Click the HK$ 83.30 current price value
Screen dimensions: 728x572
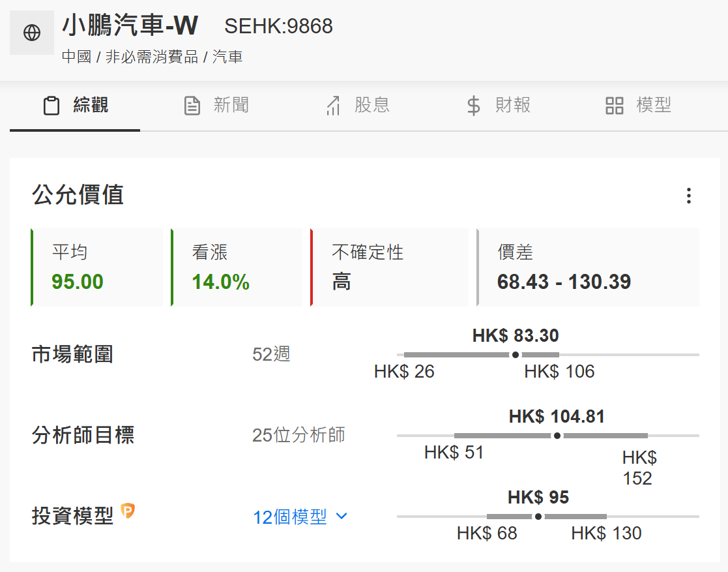[516, 335]
